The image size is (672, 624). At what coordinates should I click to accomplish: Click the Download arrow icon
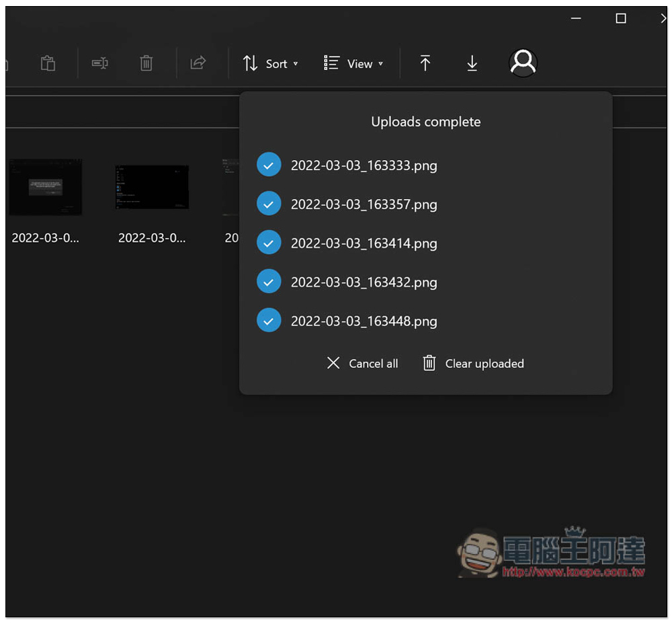472,64
